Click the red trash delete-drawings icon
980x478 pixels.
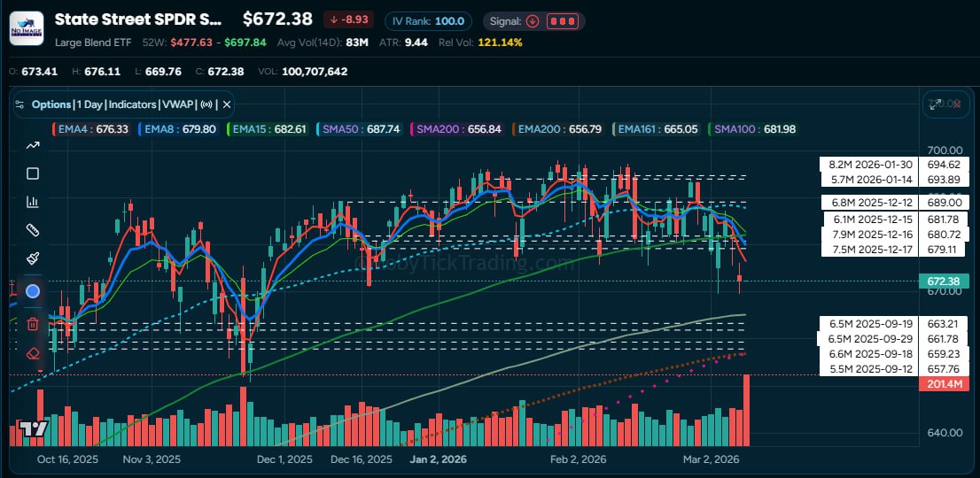pyautogui.click(x=33, y=324)
